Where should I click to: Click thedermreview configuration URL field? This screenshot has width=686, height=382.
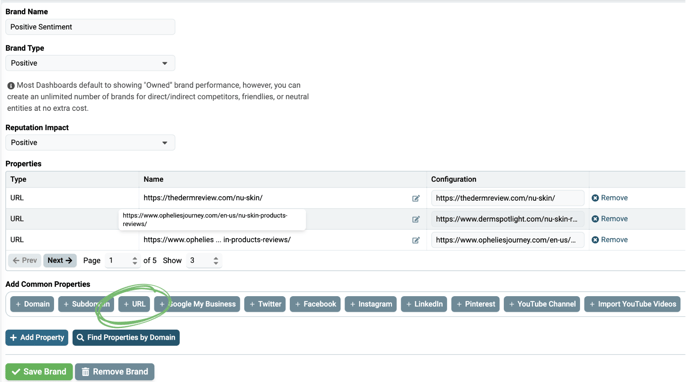508,198
